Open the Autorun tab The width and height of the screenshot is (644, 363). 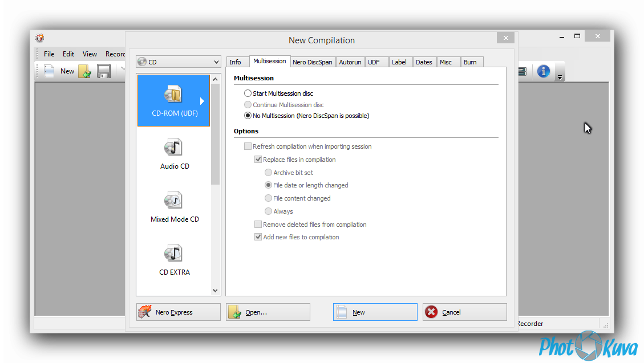coord(350,62)
